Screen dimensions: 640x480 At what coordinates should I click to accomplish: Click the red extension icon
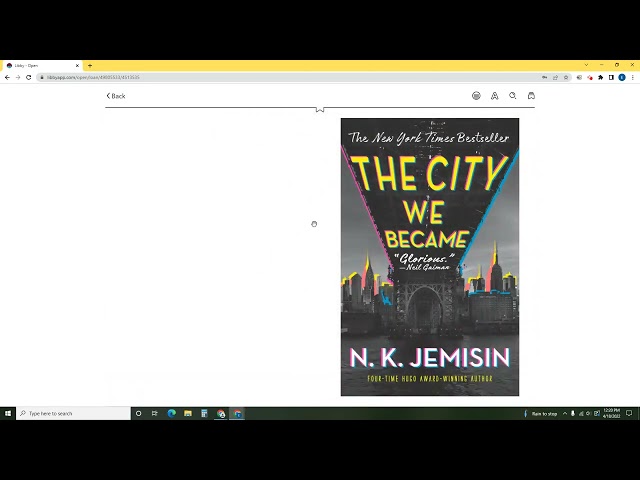click(590, 77)
